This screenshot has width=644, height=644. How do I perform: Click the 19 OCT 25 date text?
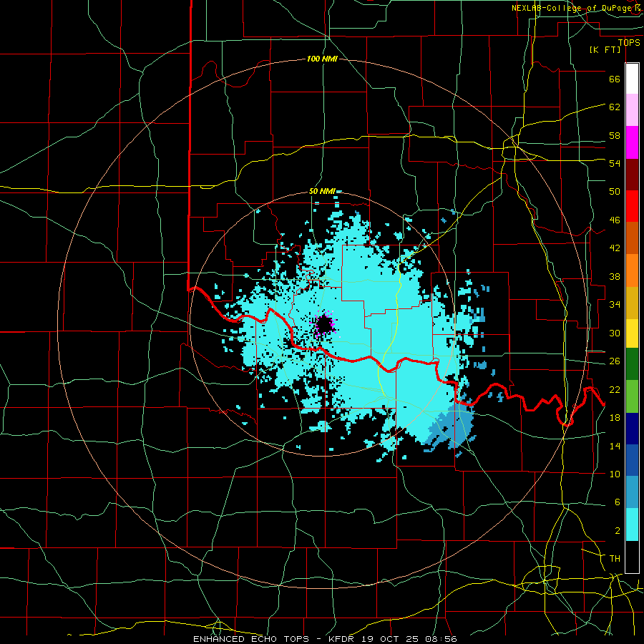[390, 639]
